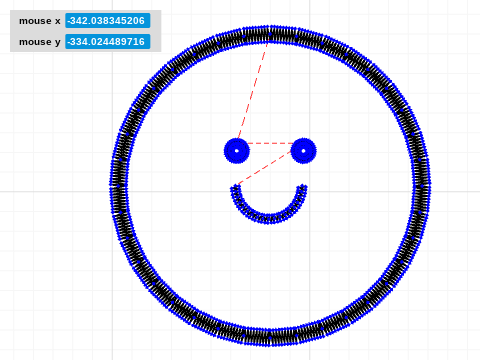Click the gray info panel background

(86, 31)
